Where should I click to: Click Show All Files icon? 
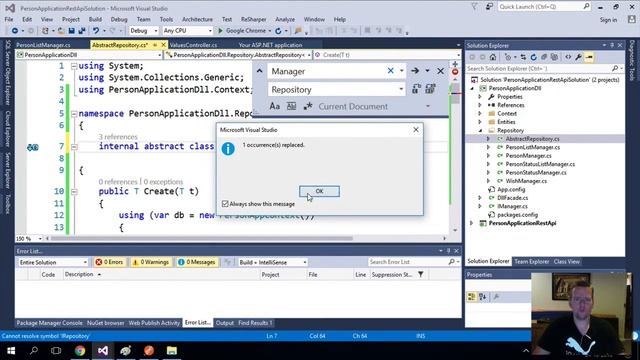click(554, 57)
